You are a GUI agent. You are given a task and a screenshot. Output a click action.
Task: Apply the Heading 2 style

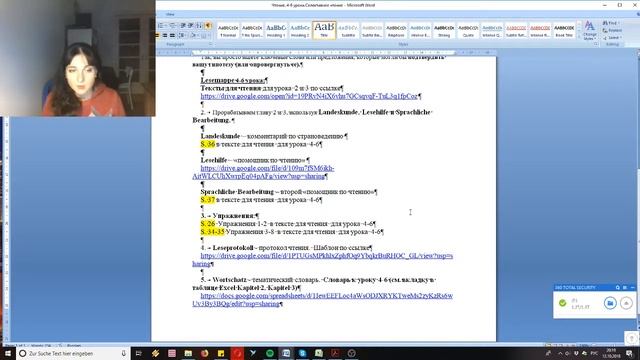coord(300,31)
